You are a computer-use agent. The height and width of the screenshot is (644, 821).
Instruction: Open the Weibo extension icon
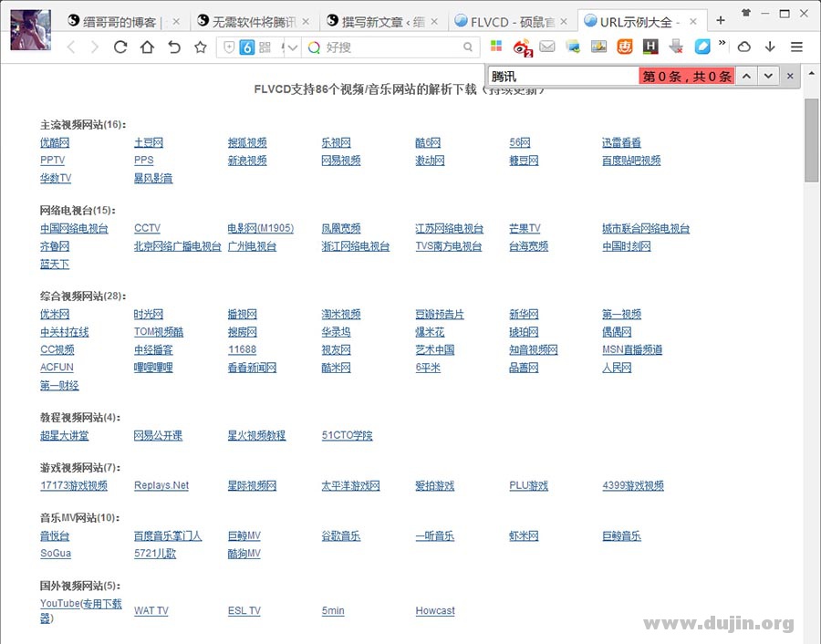522,47
